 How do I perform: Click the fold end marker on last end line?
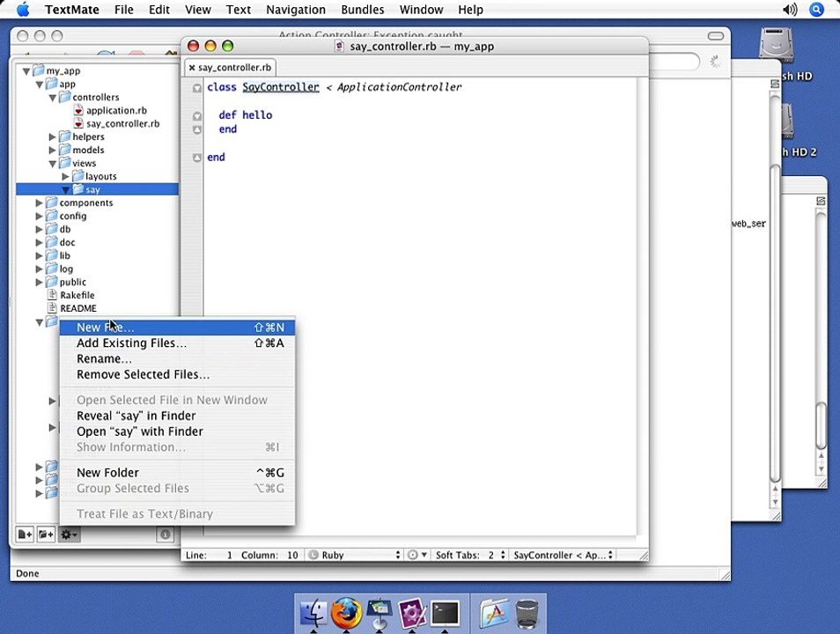pyautogui.click(x=197, y=158)
